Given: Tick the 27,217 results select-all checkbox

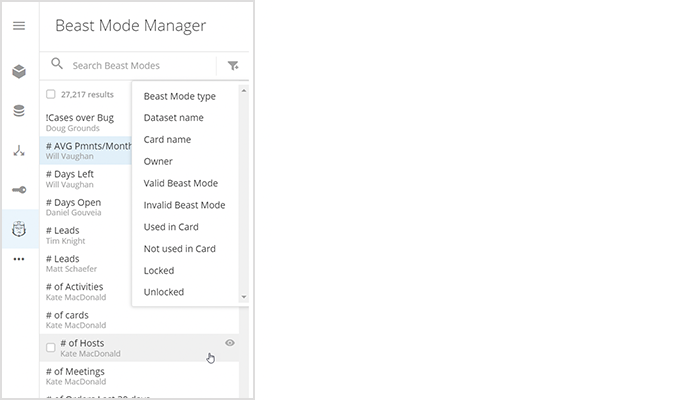Looking at the screenshot, I should (51, 94).
